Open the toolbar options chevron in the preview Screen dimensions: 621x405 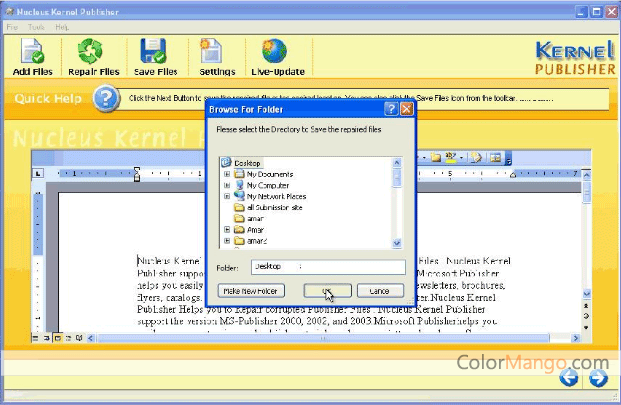(509, 158)
